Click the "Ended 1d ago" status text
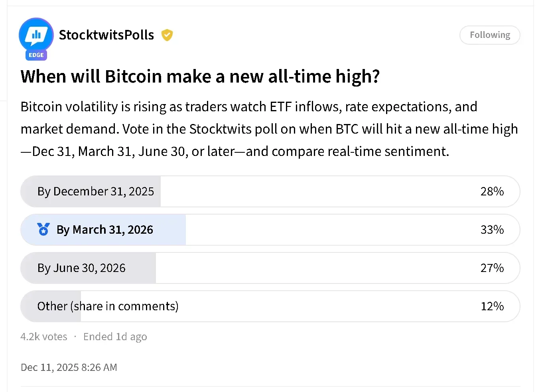The image size is (542, 392). [115, 337]
